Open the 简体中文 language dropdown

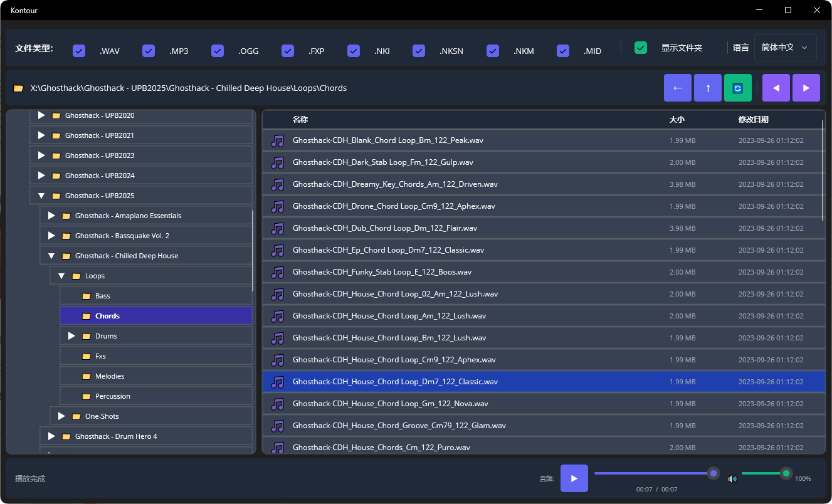(x=786, y=48)
